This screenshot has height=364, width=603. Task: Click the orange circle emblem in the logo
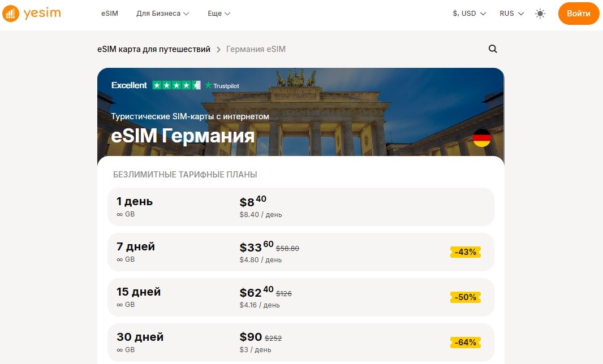point(12,12)
